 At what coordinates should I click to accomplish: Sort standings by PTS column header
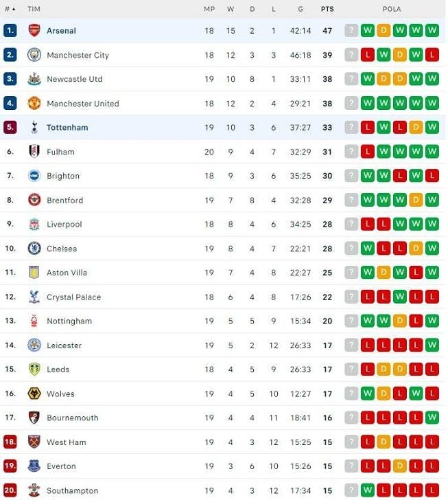[x=327, y=9]
